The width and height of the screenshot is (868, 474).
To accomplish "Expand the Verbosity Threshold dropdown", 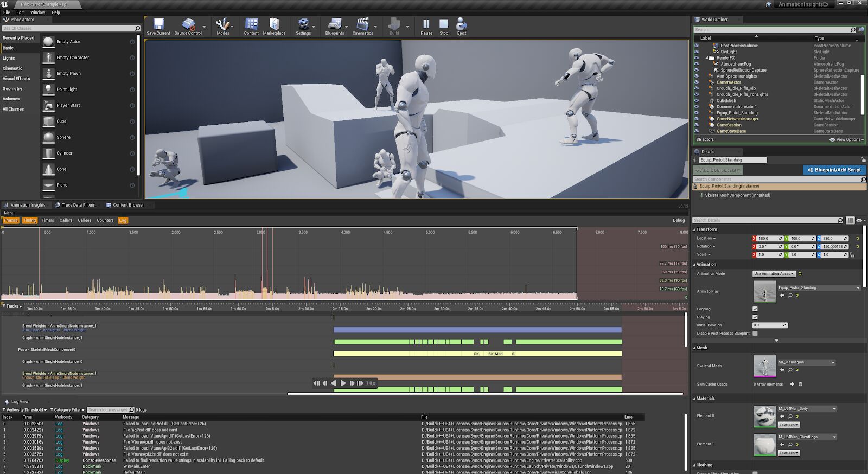I will pos(25,410).
